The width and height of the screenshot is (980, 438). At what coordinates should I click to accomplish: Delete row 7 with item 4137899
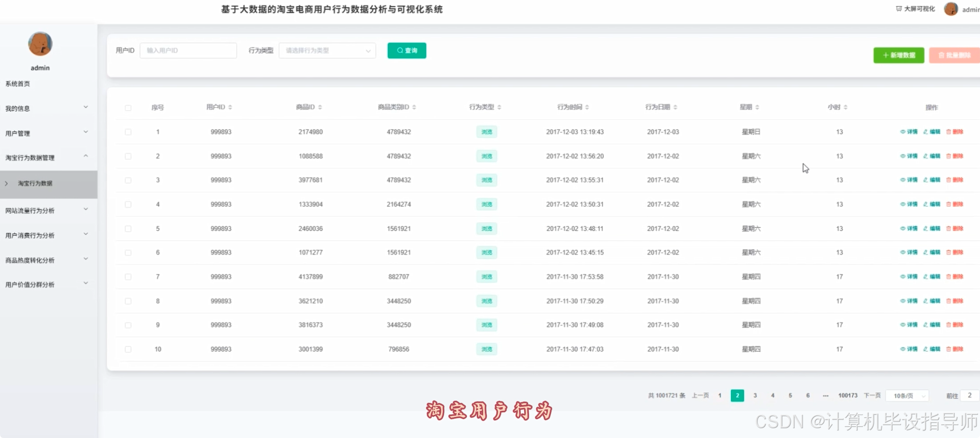955,277
